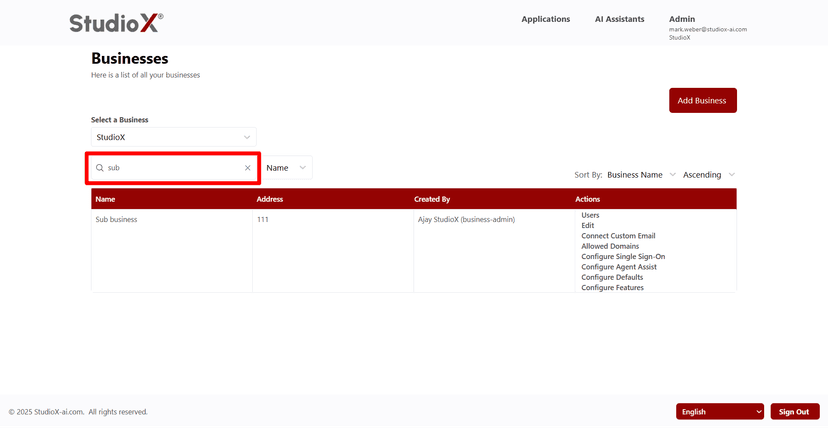Switch the Ascending sort order dropdown
This screenshot has height=428, width=828.
point(709,175)
